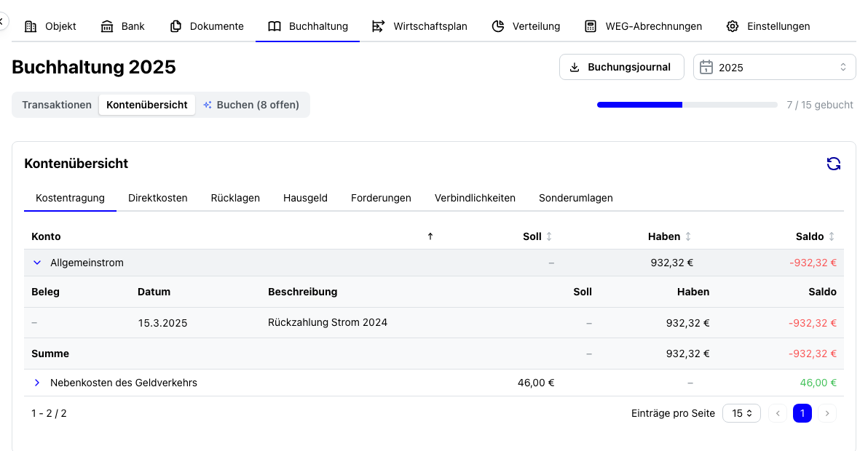
Task: Switch to the Wirtschaftsplan tab
Action: (419, 26)
